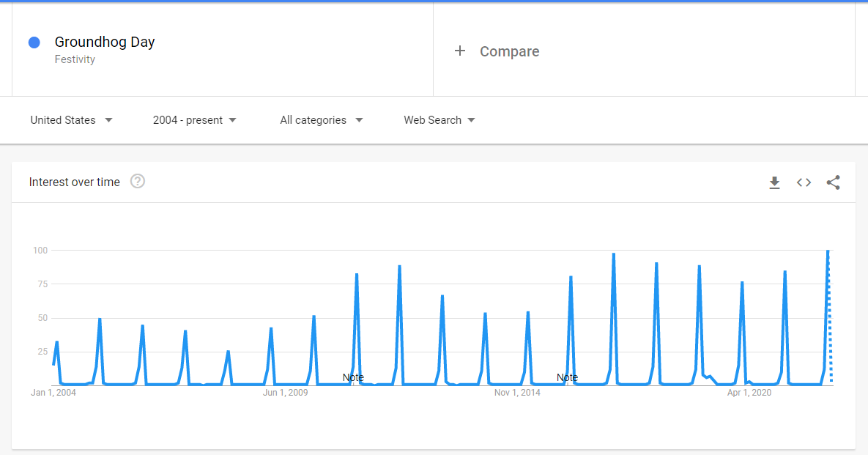Click the second Note marker near 2016
The width and height of the screenshot is (868, 455).
click(x=567, y=377)
